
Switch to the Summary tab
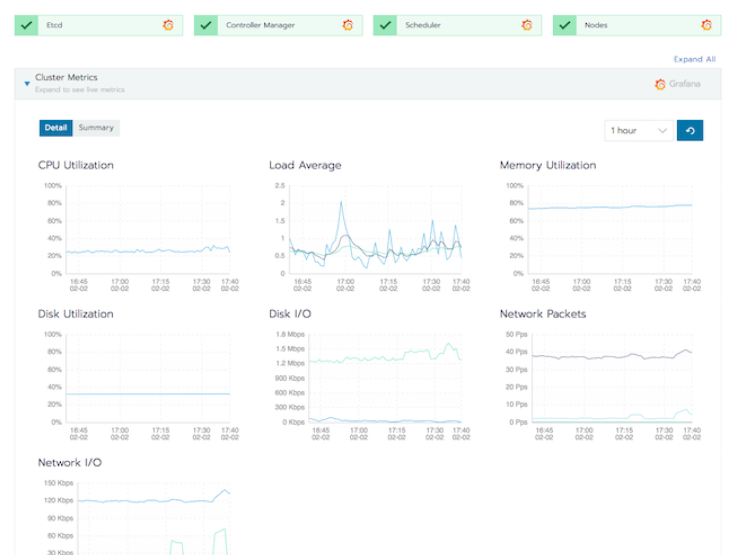96,128
